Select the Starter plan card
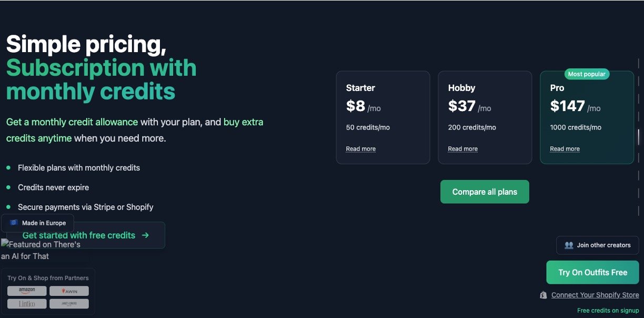Screen dimensions: 644x318 coord(383,117)
